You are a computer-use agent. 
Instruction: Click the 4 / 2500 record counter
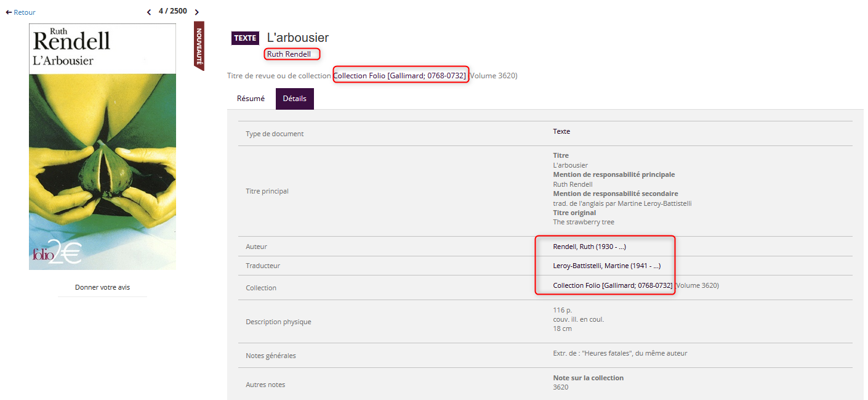point(172,11)
